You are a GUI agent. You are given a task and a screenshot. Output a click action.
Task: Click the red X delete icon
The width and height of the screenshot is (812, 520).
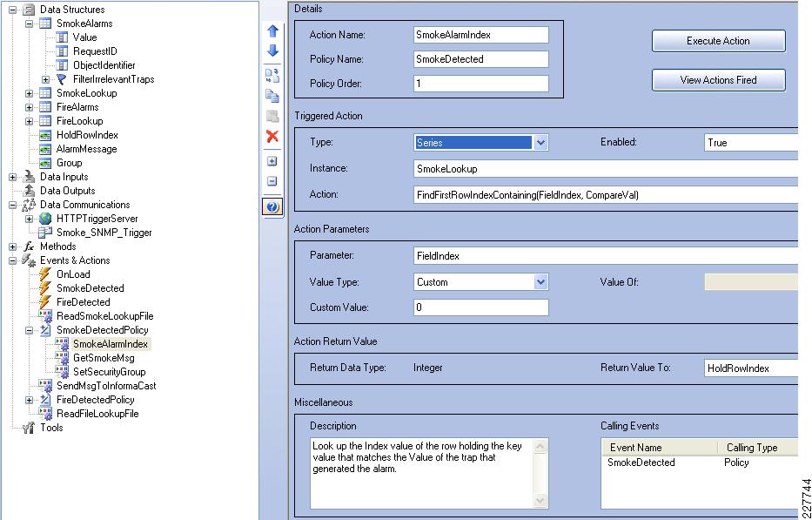272,137
